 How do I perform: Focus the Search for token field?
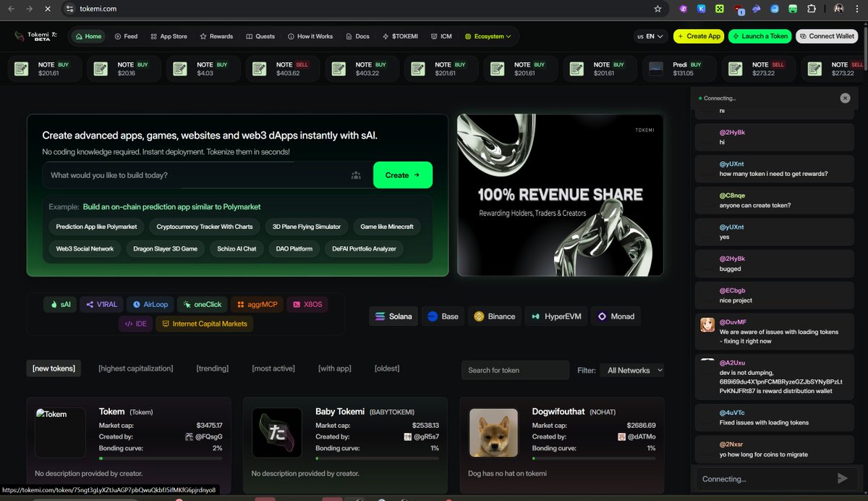515,370
